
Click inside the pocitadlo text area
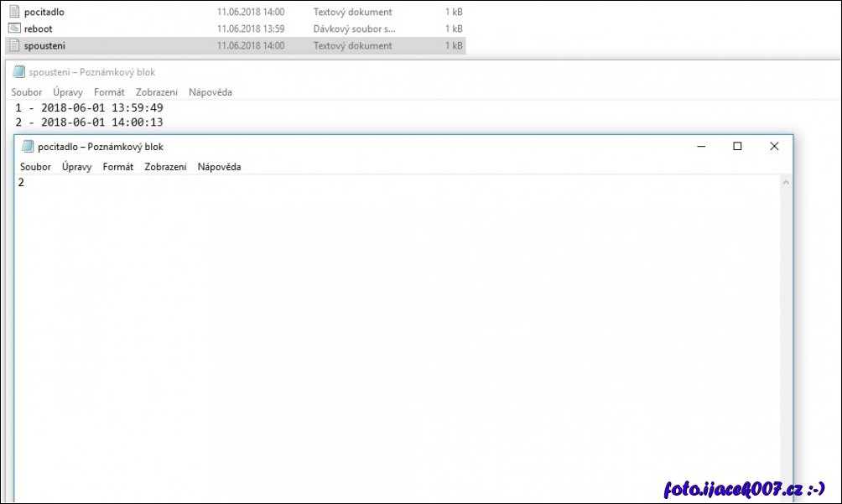394,335
